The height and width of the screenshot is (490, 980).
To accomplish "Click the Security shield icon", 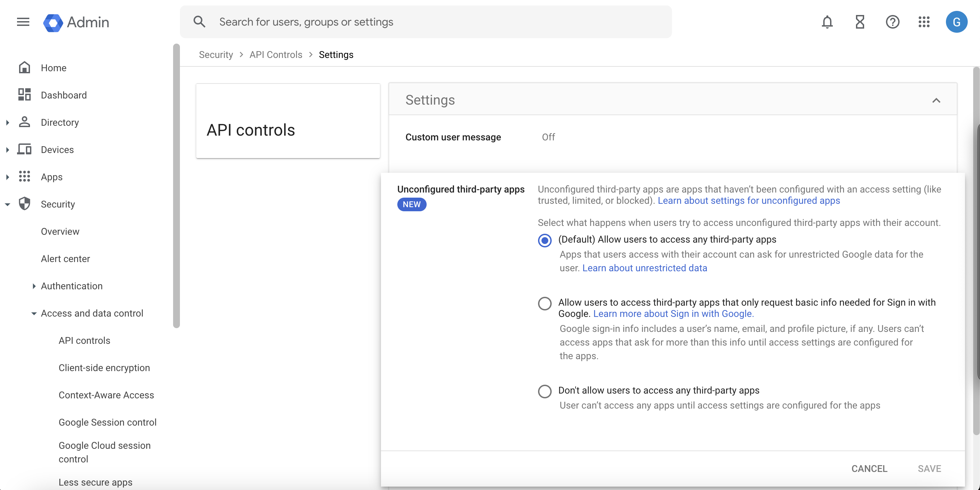I will click(x=24, y=204).
